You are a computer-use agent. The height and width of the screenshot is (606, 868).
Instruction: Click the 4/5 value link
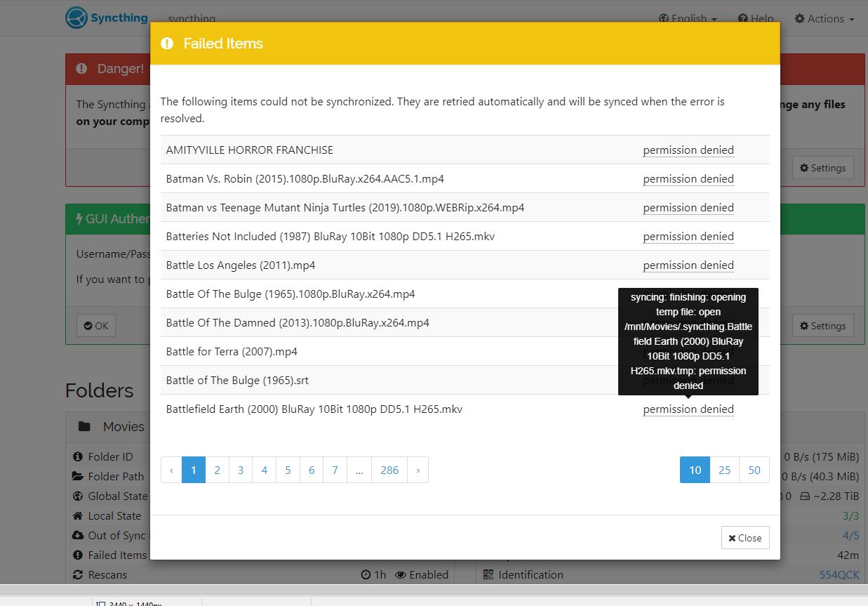850,535
